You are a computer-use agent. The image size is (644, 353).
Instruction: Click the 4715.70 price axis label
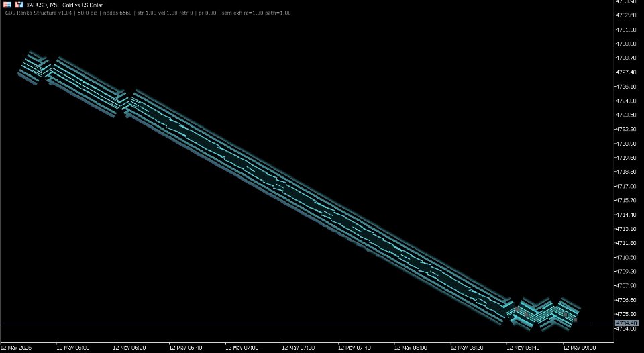point(627,200)
